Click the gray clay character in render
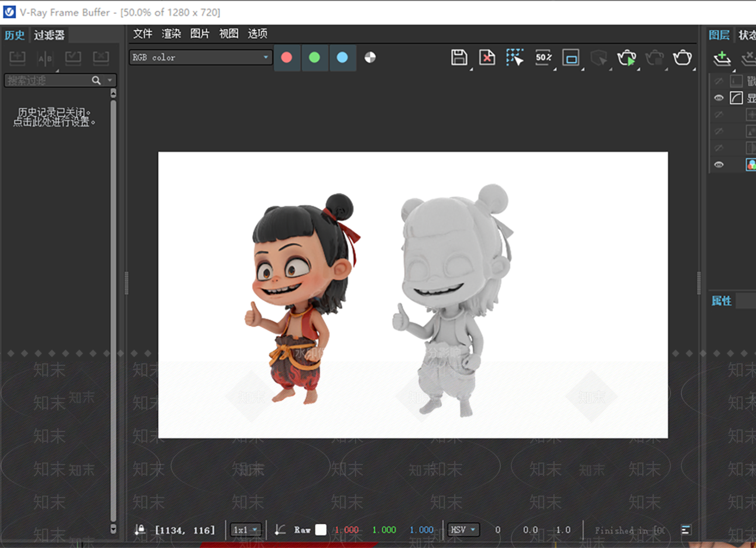 pyautogui.click(x=452, y=300)
